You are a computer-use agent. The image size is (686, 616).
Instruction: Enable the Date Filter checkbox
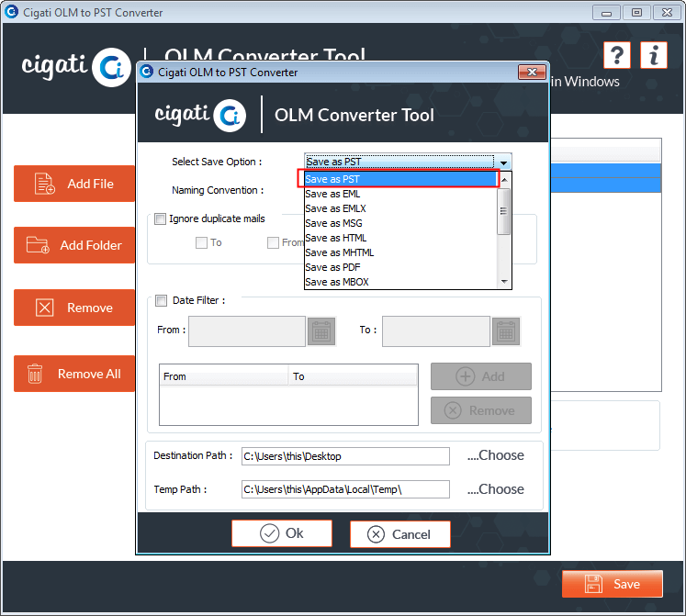[x=162, y=300]
